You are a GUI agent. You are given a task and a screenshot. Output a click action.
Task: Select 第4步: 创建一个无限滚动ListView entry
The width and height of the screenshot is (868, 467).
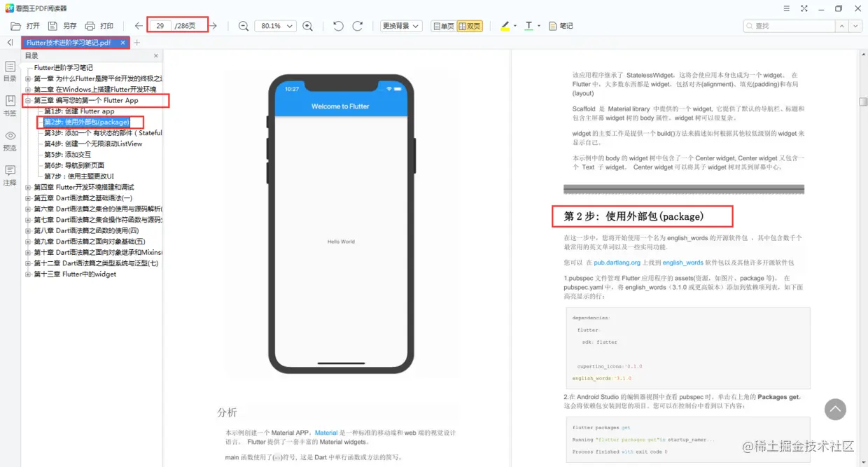(93, 144)
